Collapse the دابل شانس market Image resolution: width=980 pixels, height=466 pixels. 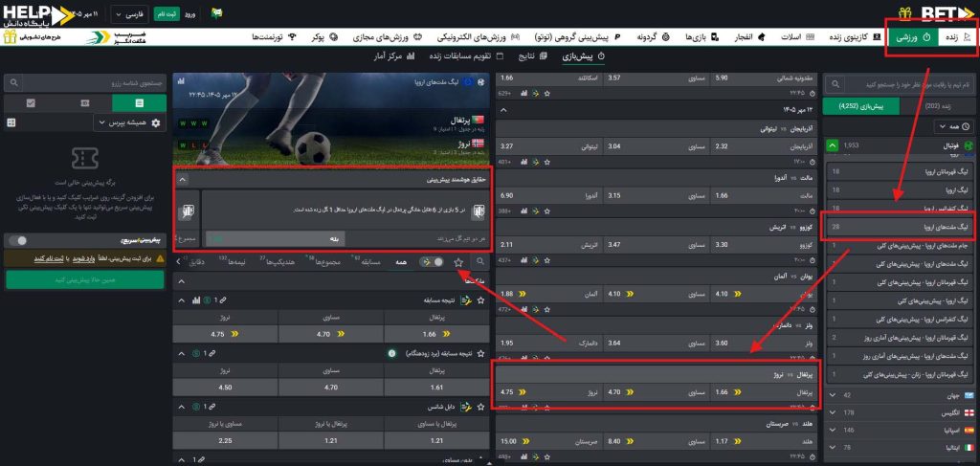(181, 406)
